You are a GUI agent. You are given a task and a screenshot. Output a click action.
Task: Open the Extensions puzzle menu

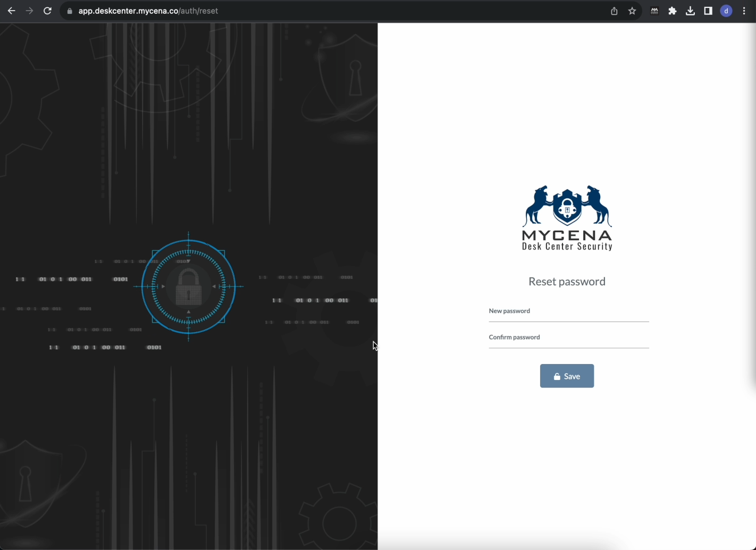pos(673,11)
